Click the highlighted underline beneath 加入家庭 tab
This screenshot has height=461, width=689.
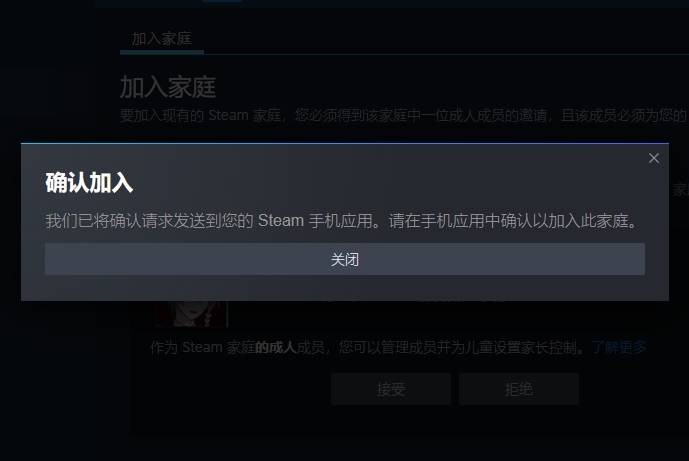[x=162, y=52]
